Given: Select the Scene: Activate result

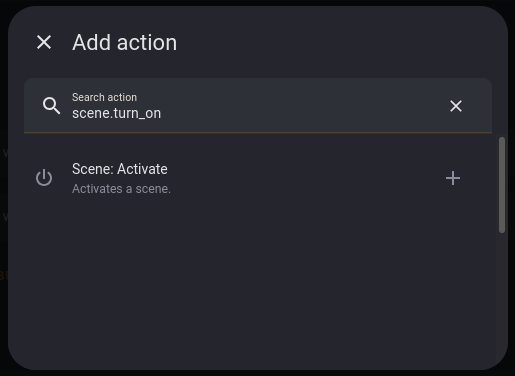Looking at the screenshot, I should click(x=258, y=178).
